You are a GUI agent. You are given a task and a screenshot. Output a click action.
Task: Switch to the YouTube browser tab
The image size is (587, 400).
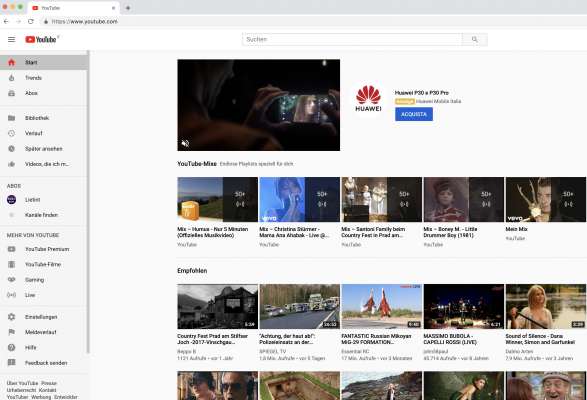pyautogui.click(x=74, y=8)
